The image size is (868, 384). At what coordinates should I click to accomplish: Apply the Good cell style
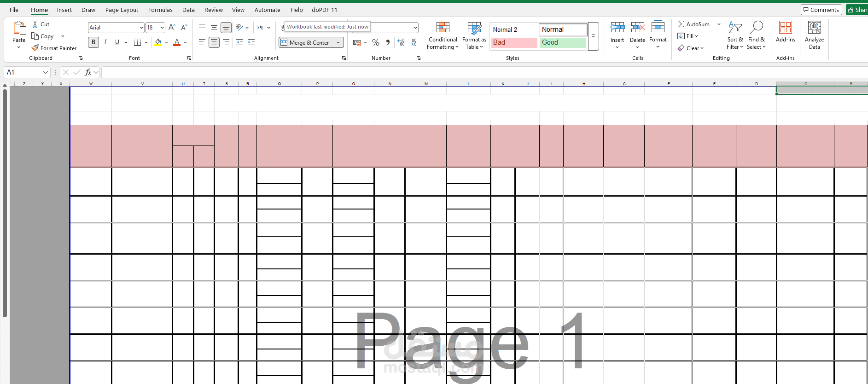[563, 42]
